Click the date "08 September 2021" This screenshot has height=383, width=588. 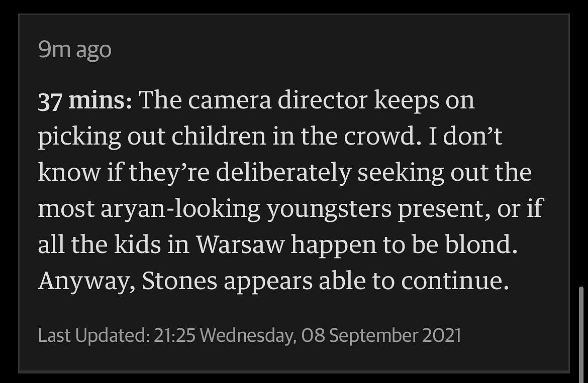[x=381, y=335]
